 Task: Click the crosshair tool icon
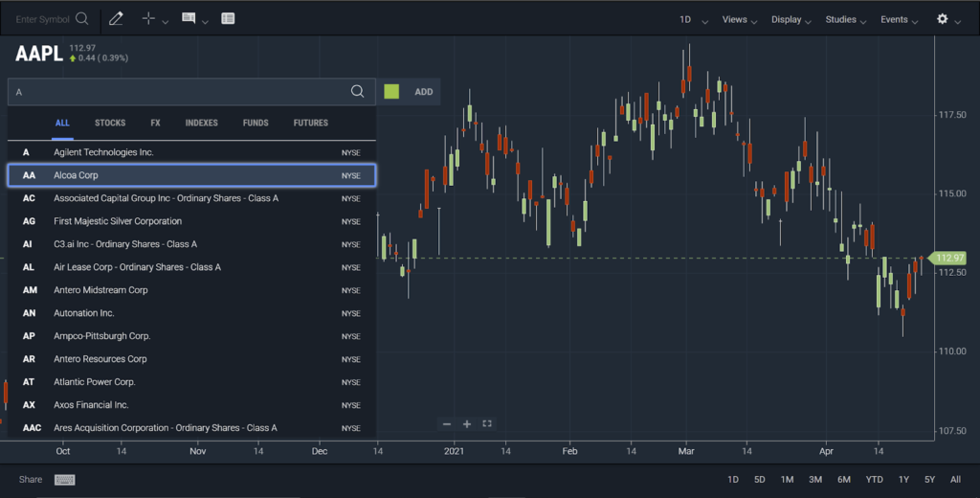click(x=148, y=19)
